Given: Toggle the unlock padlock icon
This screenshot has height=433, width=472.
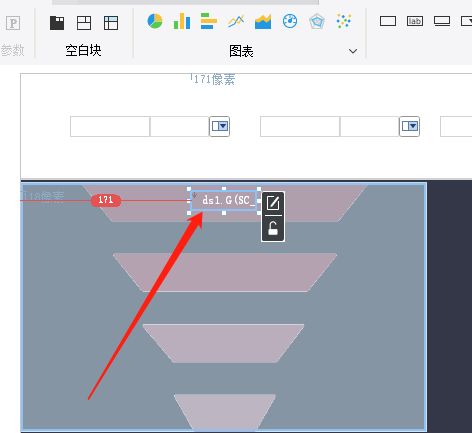Looking at the screenshot, I should coord(273,229).
